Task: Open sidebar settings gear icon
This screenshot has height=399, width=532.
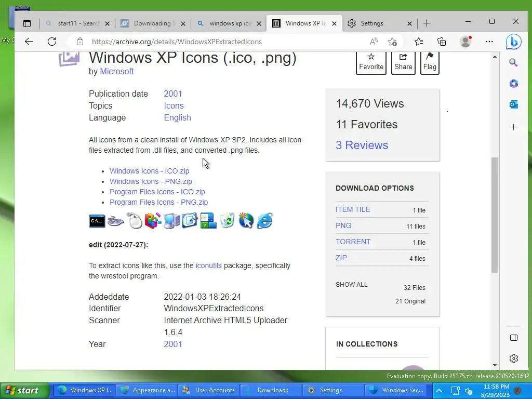Action: pos(514,358)
